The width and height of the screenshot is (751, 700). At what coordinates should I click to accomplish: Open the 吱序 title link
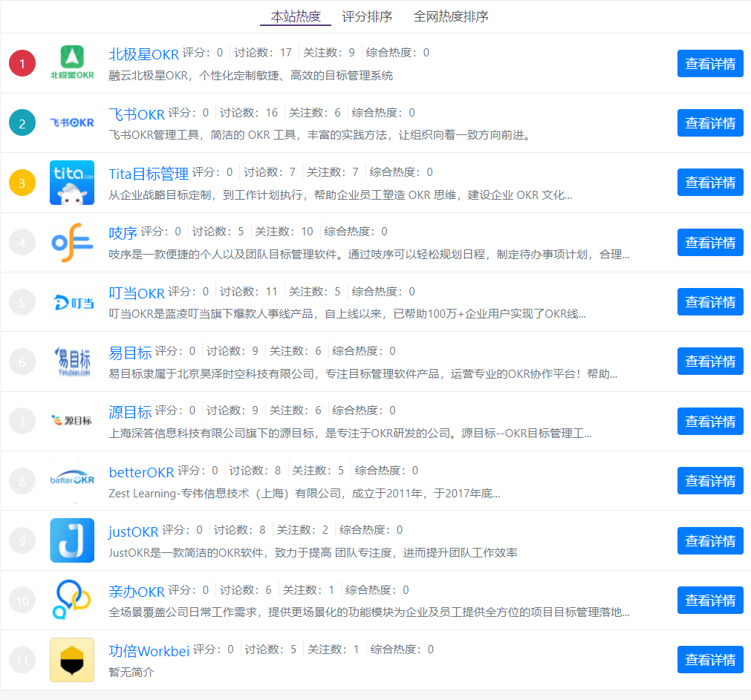click(123, 233)
